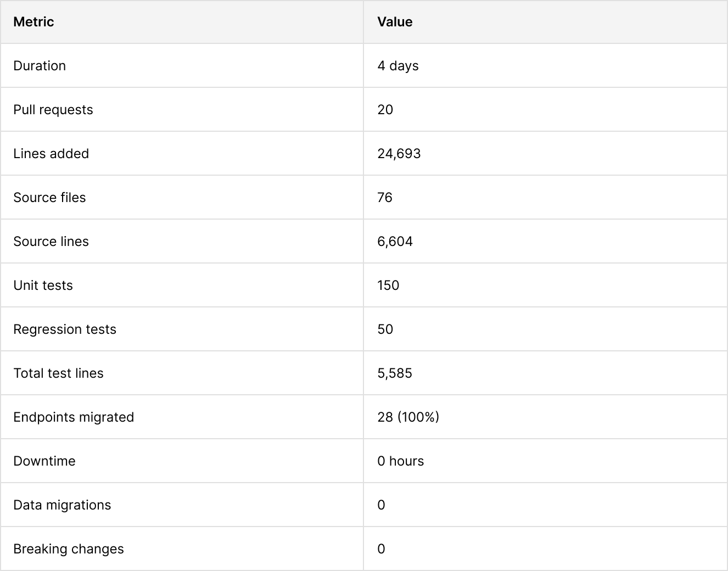The height and width of the screenshot is (571, 728).
Task: Click the 6,604 source lines value
Action: (395, 242)
